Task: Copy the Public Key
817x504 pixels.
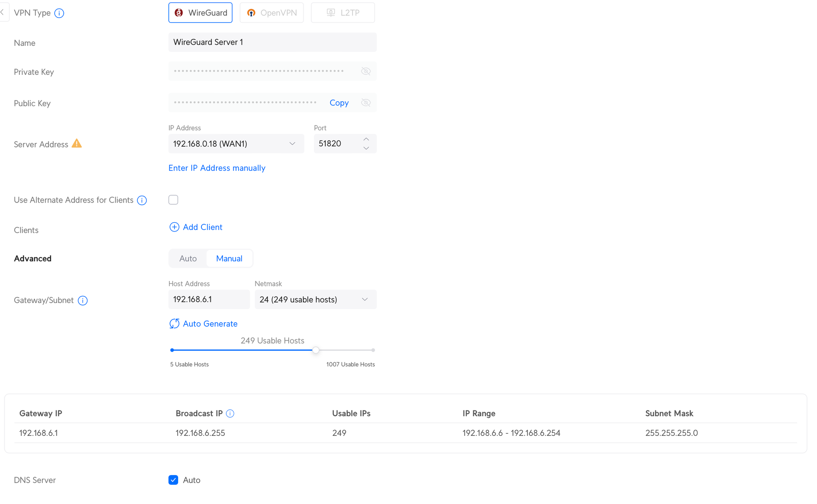Action: pos(339,103)
